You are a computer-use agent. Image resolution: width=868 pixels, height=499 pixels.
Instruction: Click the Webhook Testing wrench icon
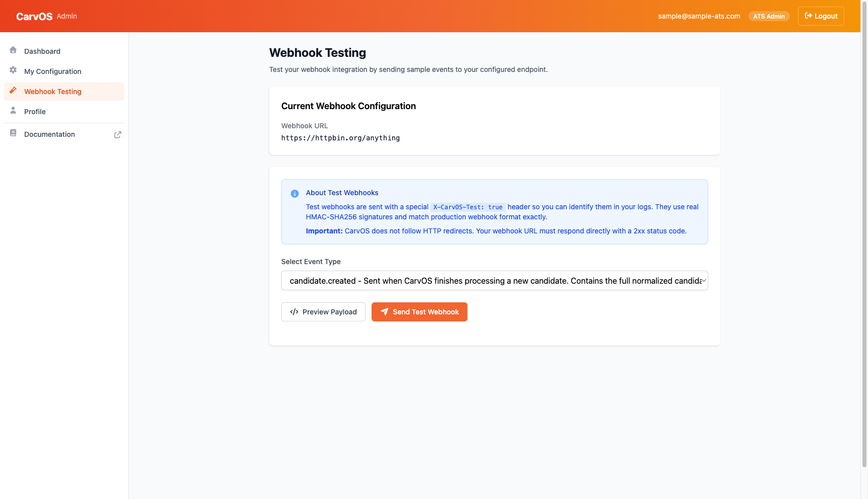pos(13,91)
